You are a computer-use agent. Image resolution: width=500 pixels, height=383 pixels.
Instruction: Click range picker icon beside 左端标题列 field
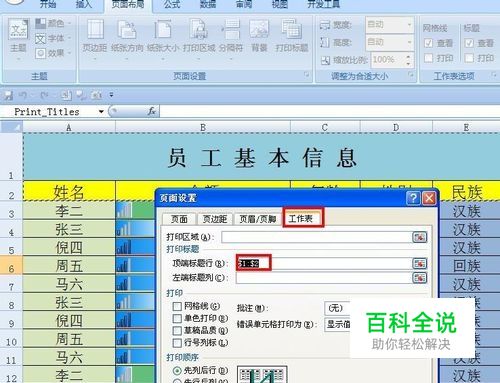click(419, 278)
